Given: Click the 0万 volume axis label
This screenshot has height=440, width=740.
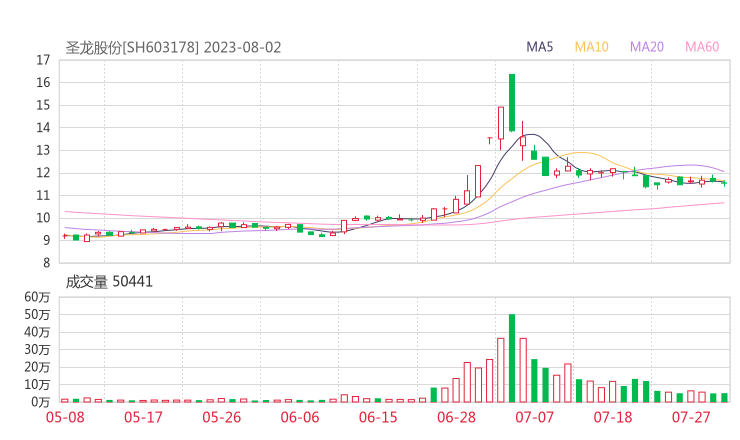Looking at the screenshot, I should click(41, 402).
